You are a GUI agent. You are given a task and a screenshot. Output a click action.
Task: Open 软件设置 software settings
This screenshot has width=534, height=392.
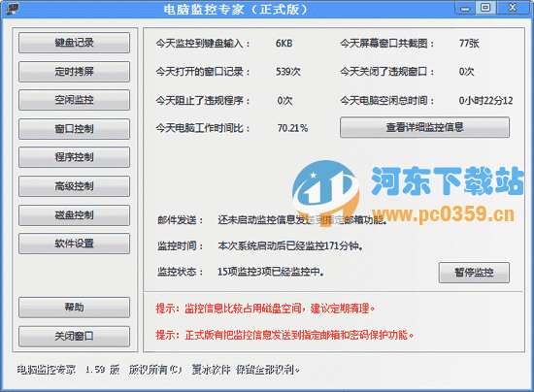tap(74, 244)
